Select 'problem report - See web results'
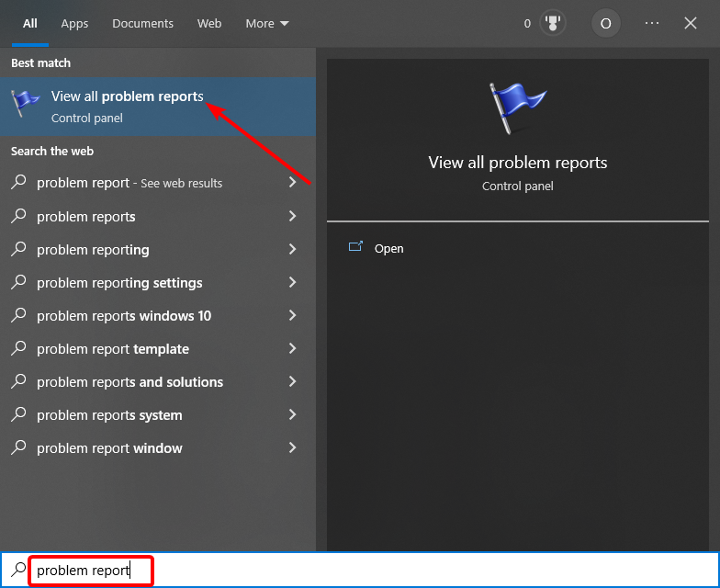Viewport: 720px width, 588px height. pyautogui.click(x=158, y=183)
